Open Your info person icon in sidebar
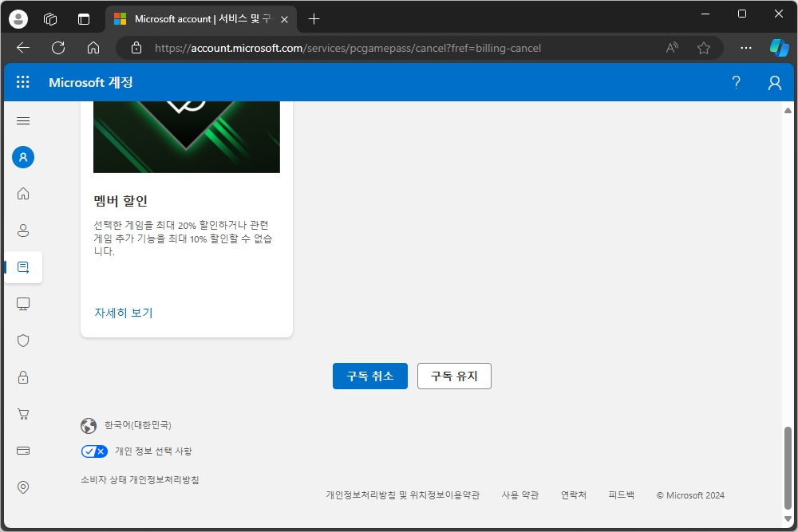Screen dimensions: 798x532 (23, 231)
